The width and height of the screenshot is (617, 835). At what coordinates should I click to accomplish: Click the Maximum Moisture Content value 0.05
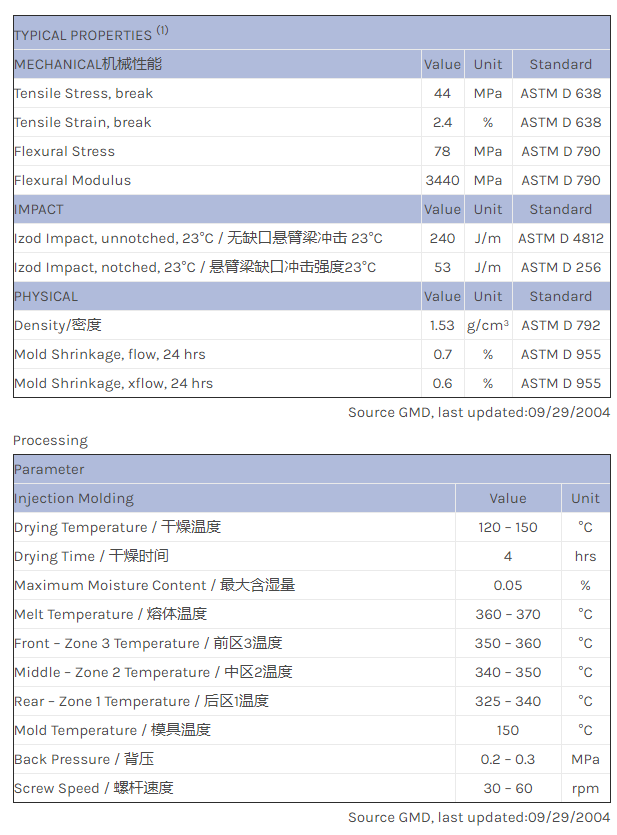pyautogui.click(x=507, y=585)
